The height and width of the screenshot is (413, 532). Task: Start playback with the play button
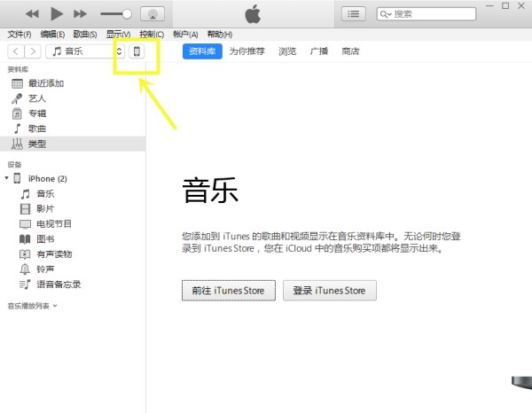click(x=57, y=14)
